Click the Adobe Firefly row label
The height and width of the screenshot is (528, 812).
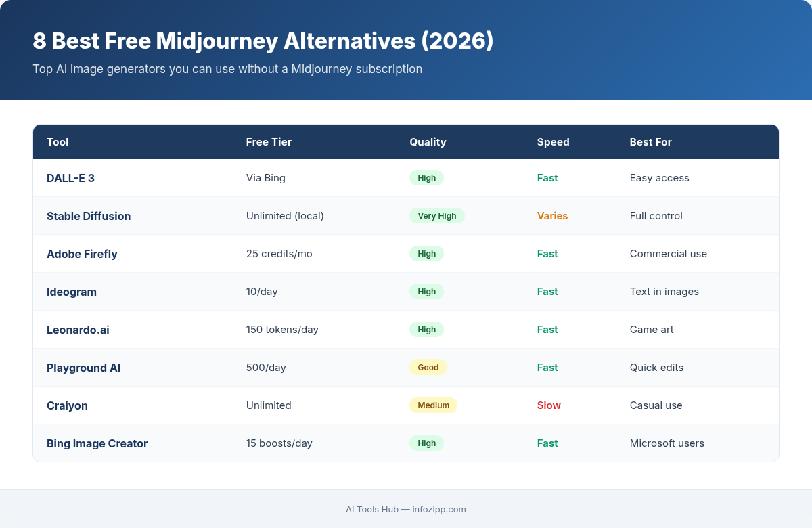[x=82, y=253]
